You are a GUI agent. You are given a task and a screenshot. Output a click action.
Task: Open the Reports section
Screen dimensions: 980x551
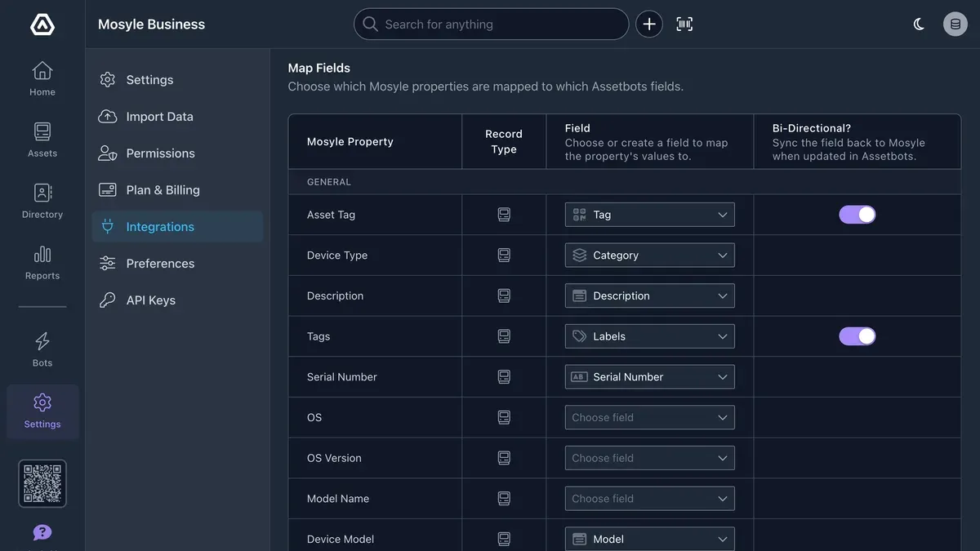point(42,263)
